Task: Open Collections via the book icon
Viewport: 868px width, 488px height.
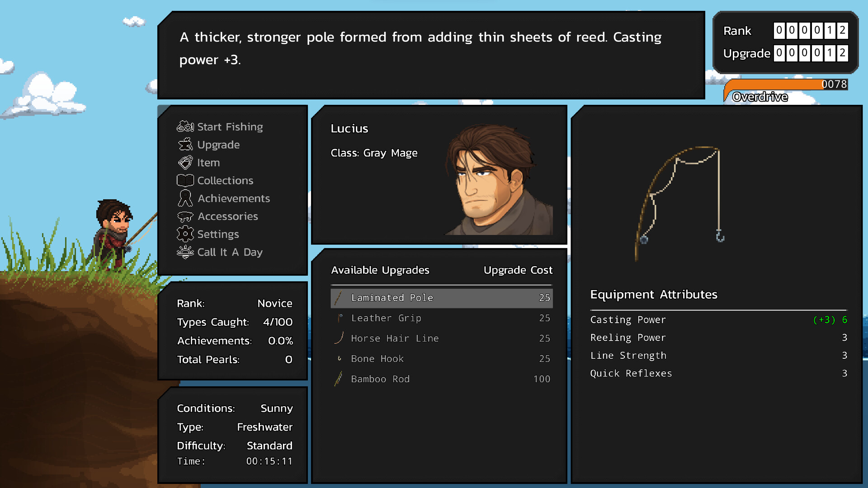Action: (x=184, y=180)
